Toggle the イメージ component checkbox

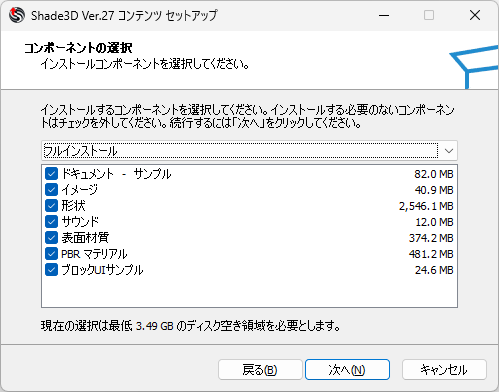(51, 190)
